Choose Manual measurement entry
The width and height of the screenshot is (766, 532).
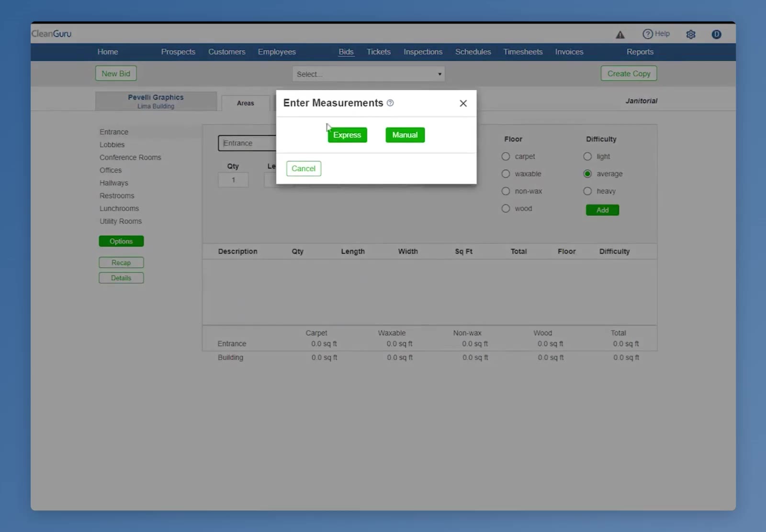pos(405,135)
